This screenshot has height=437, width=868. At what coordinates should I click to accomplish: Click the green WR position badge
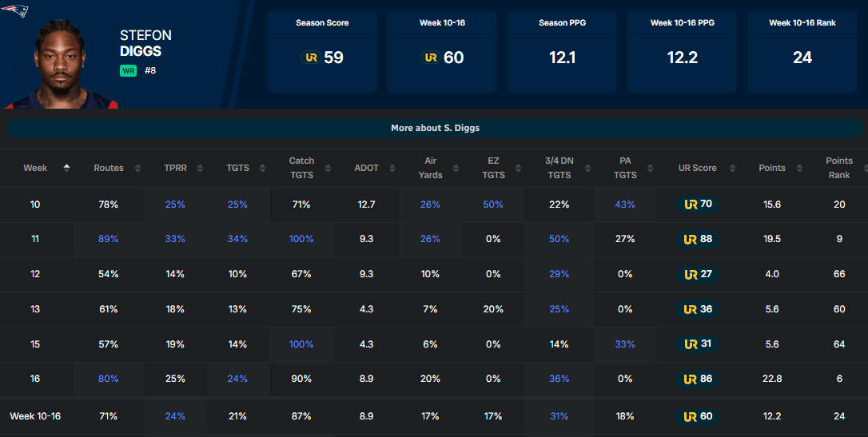pos(128,70)
